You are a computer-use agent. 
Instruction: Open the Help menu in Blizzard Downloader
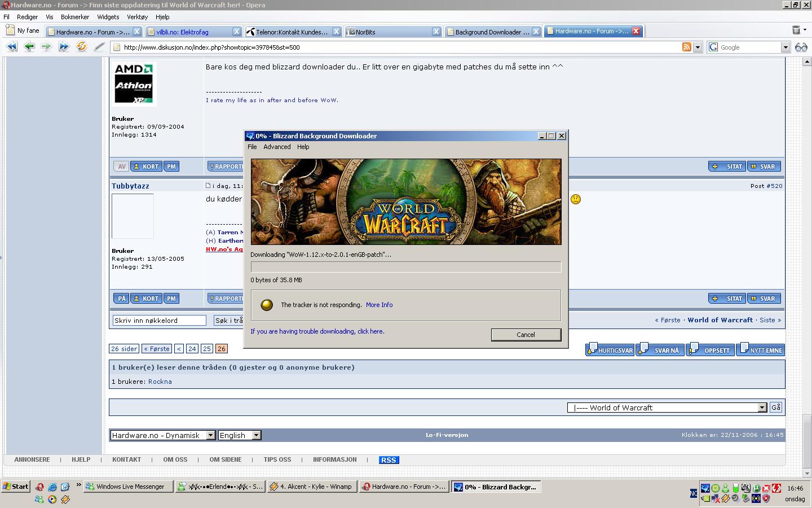(x=303, y=147)
